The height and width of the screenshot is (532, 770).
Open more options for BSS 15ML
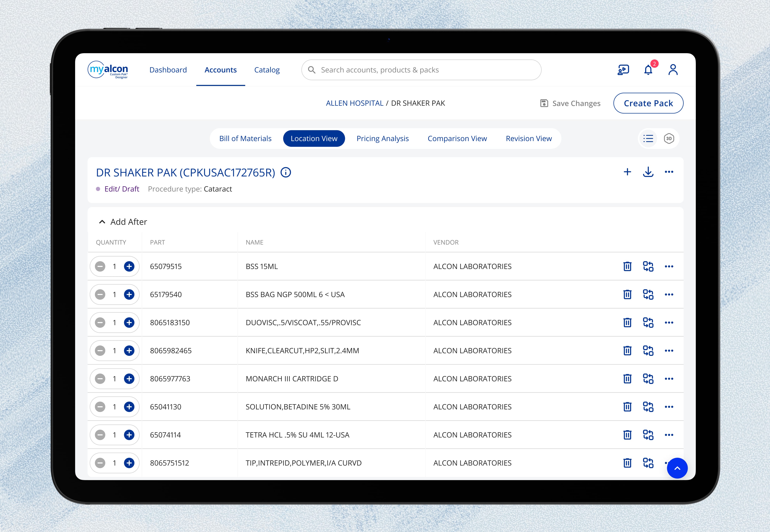click(669, 266)
